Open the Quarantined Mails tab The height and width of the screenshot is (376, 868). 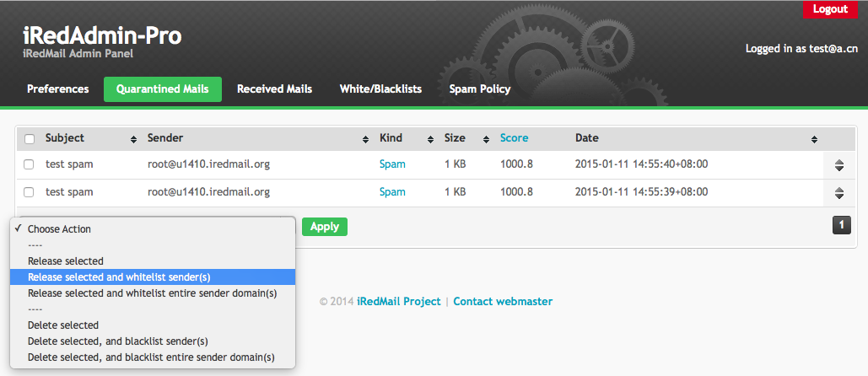click(163, 89)
